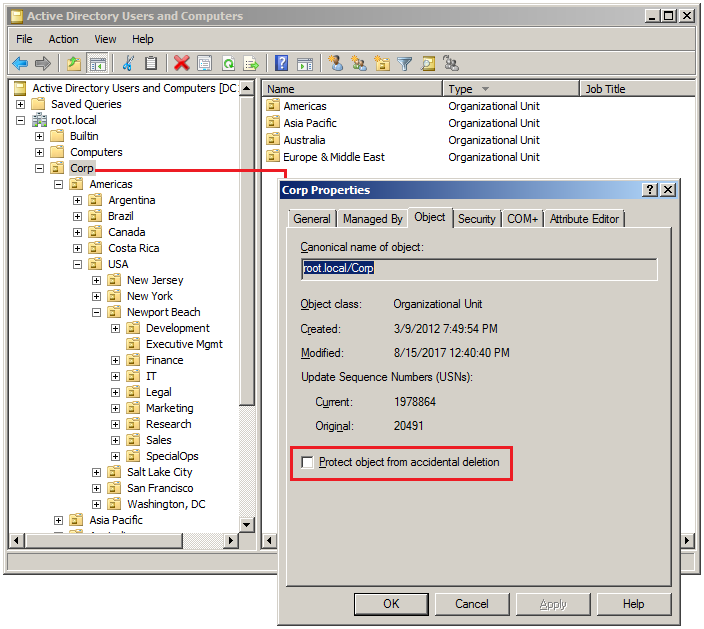
Task: Expand the Saved Queries node
Action: (x=21, y=104)
